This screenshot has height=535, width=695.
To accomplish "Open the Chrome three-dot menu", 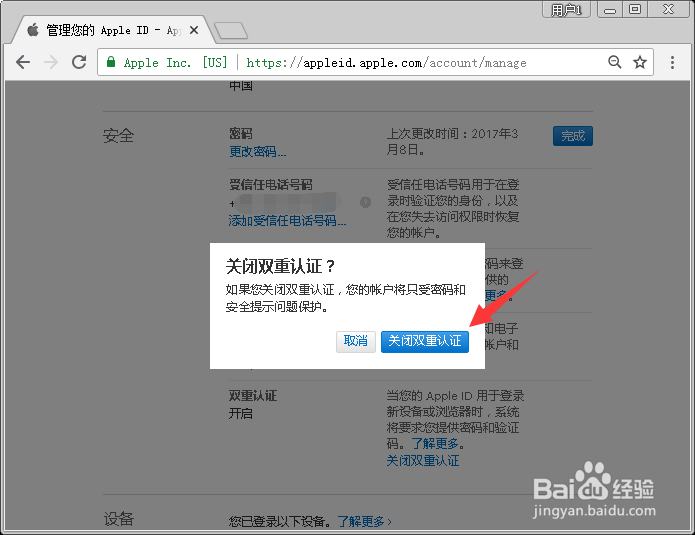I will coord(672,62).
